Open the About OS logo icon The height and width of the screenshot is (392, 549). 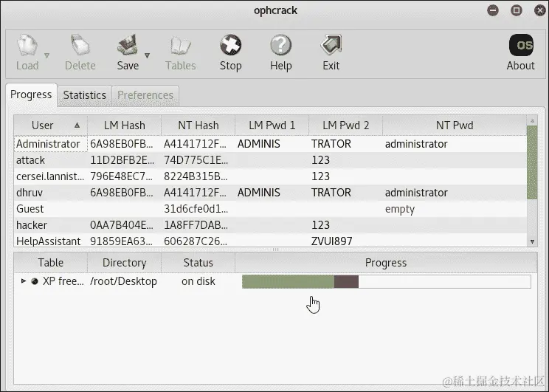pyautogui.click(x=521, y=45)
